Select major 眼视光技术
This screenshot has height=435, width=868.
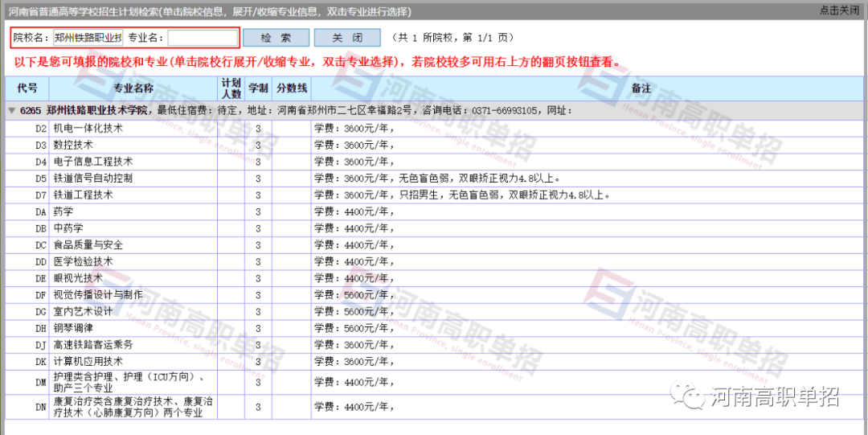(78, 278)
